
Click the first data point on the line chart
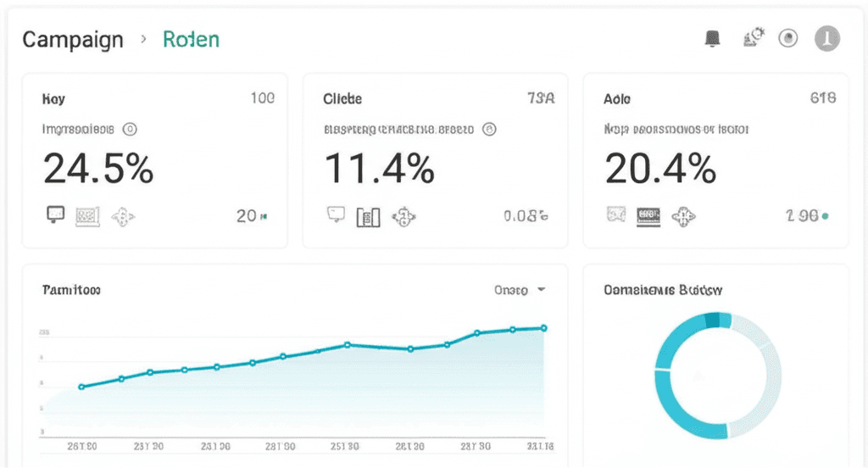82,387
